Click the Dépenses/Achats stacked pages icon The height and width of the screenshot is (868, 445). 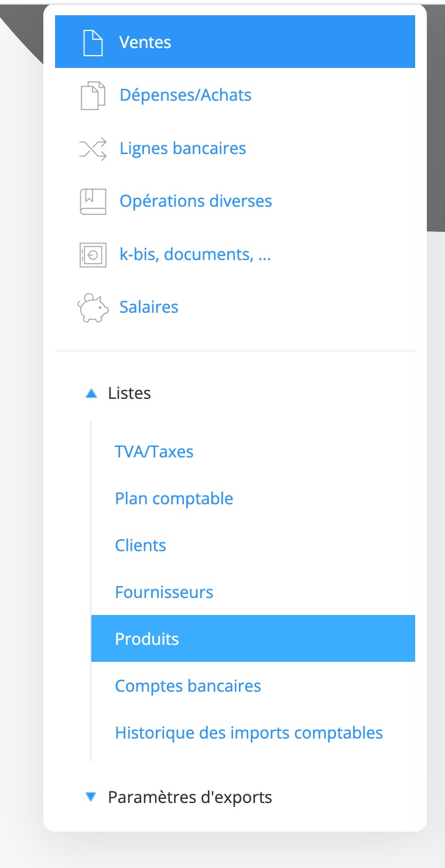tap(93, 95)
